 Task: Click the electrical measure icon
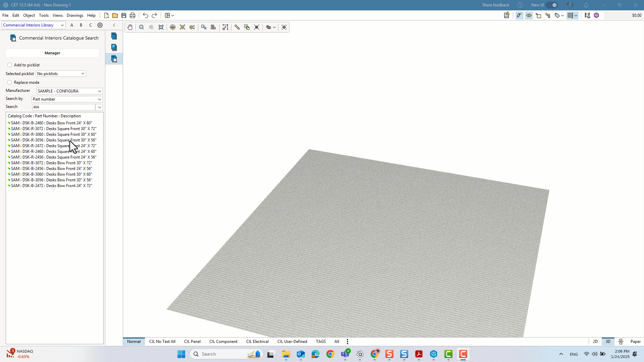[548, 15]
